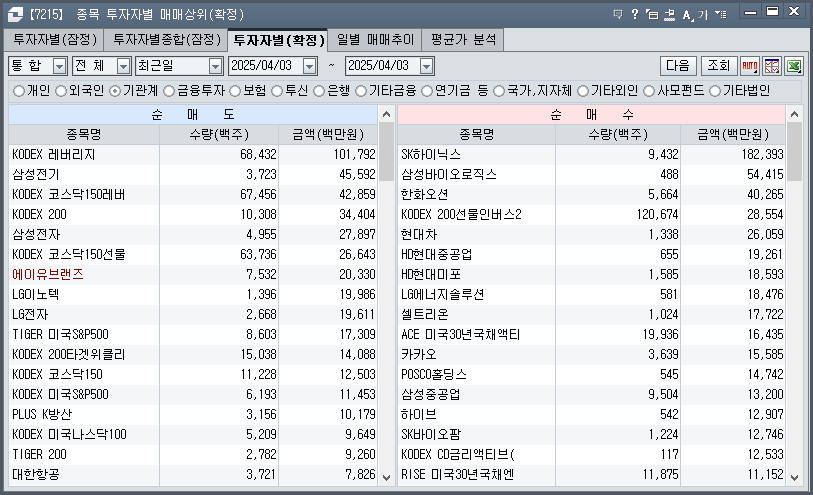Viewport: 813px width, 495px height.
Task: Click the 순매수 panel header
Action: 592,115
